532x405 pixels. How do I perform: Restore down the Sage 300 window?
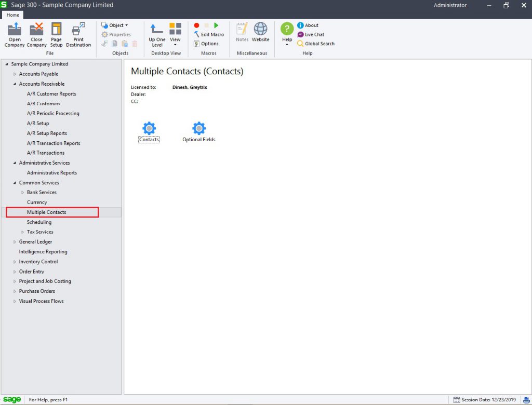[x=506, y=5]
